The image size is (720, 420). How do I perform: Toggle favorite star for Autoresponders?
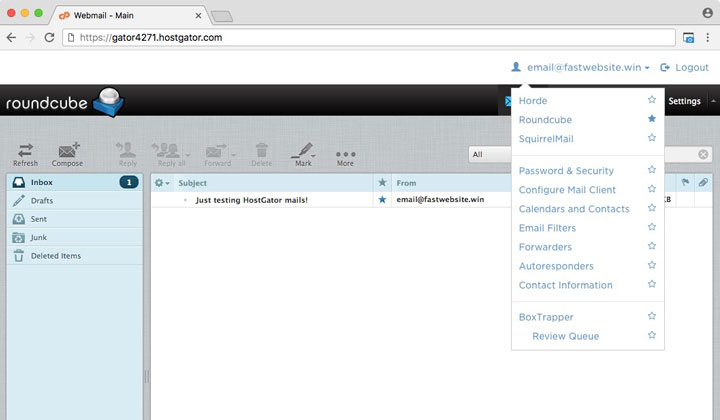[652, 265]
